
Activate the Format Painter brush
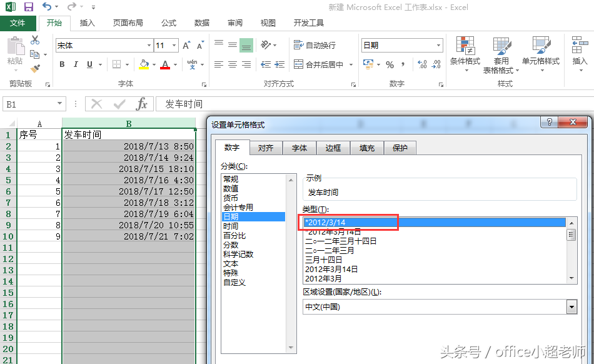[x=35, y=69]
